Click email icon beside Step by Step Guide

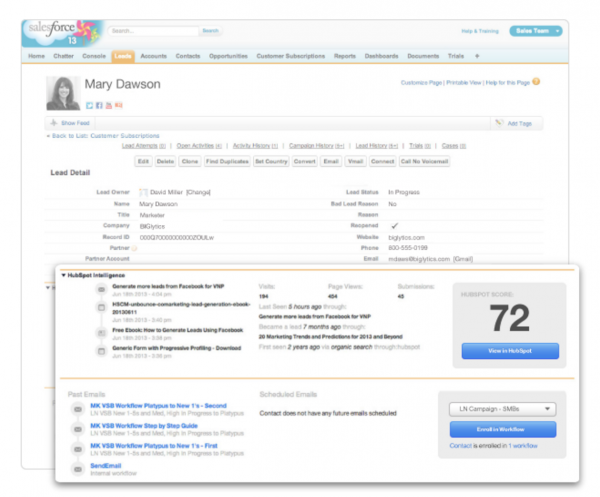click(x=78, y=429)
